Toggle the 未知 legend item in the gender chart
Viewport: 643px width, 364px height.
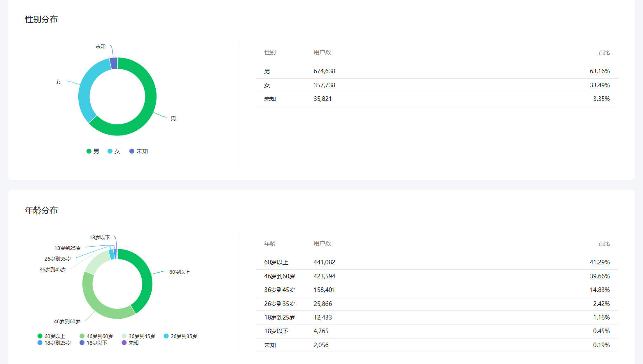coord(139,151)
